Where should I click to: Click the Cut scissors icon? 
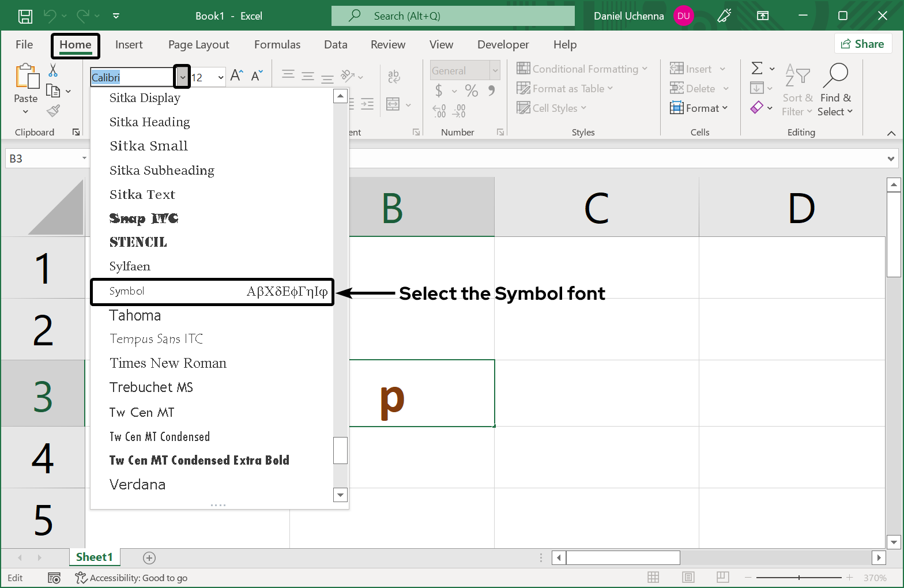[53, 70]
